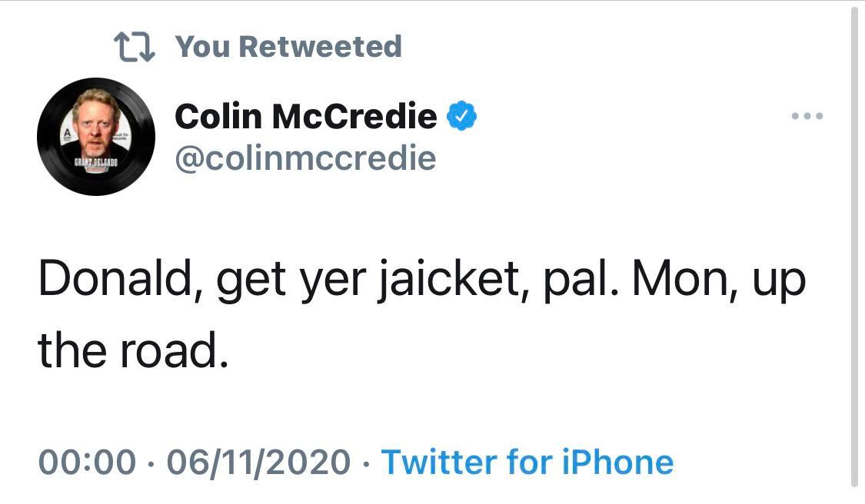
Task: Click the vertical scrollbar on the right
Action: coord(854,246)
